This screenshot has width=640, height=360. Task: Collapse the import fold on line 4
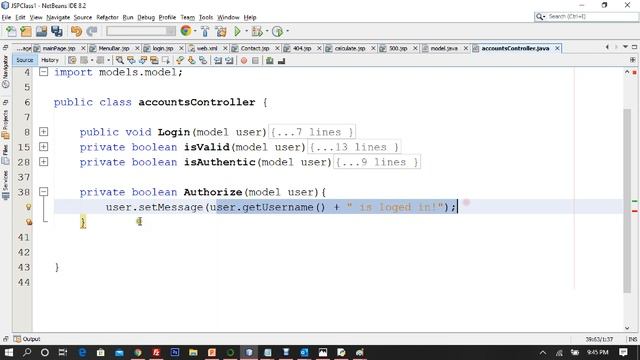click(x=43, y=72)
